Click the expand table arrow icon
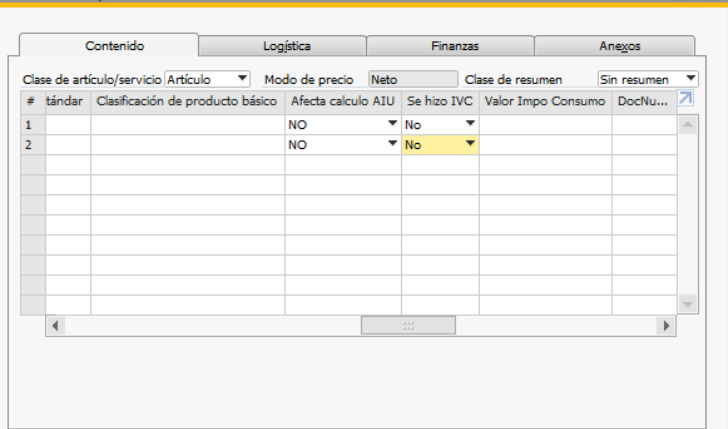The image size is (728, 429). (x=686, y=98)
